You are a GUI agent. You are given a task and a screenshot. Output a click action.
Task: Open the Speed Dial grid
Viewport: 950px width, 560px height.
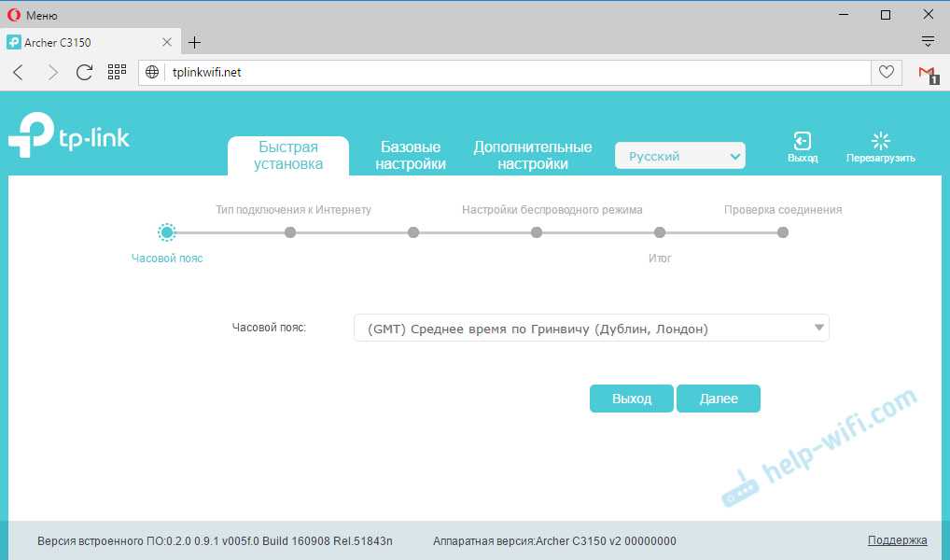117,72
